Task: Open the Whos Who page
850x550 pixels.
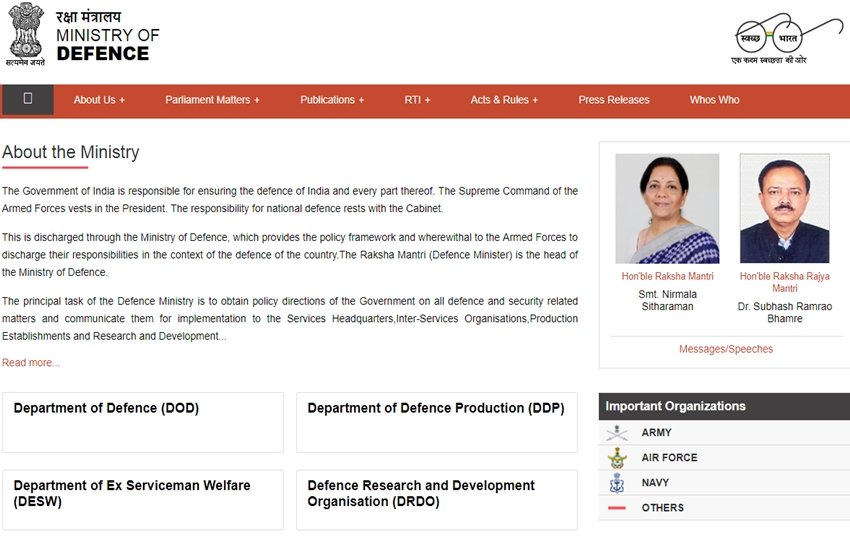Action: pos(714,100)
